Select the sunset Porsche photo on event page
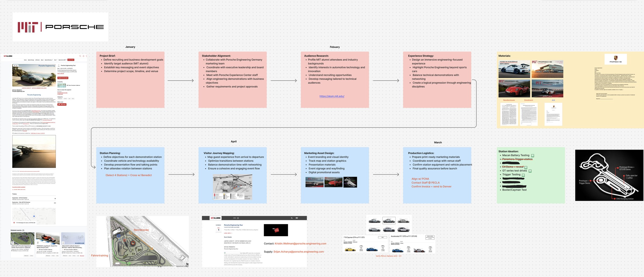This screenshot has height=277, width=644. point(34,152)
